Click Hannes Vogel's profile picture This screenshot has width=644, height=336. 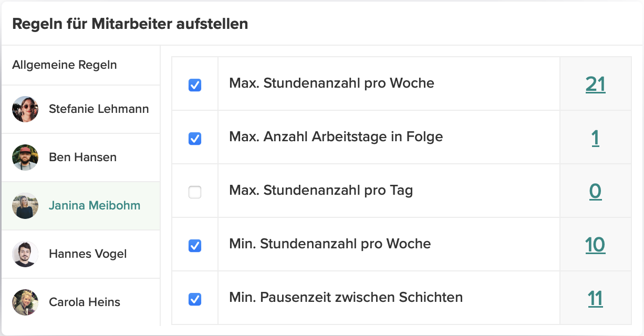25,254
